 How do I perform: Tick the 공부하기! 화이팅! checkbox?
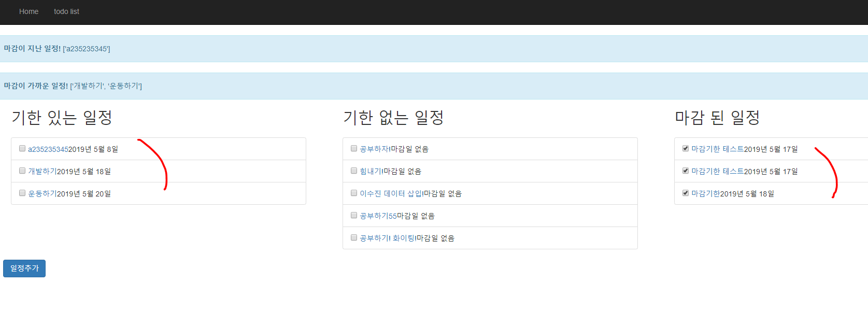click(354, 237)
